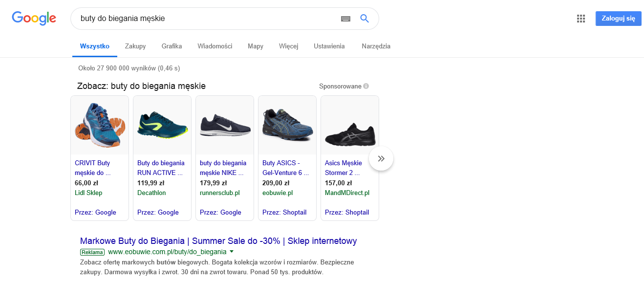Viewport: 644px width, 283px height.
Task: Open the Google apps grid
Action: 580,18
